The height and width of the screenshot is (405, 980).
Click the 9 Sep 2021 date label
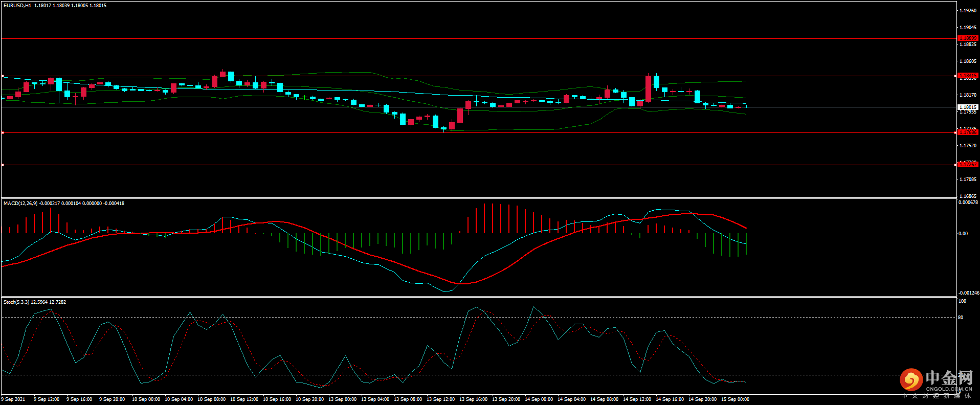pos(13,399)
